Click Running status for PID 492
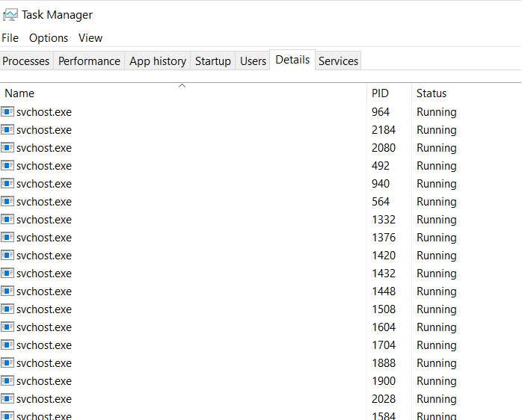 point(437,167)
